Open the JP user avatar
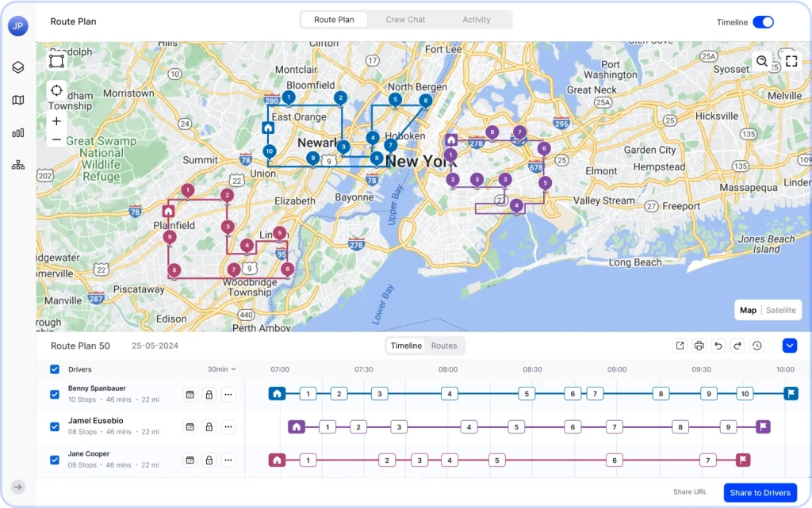 click(18, 25)
